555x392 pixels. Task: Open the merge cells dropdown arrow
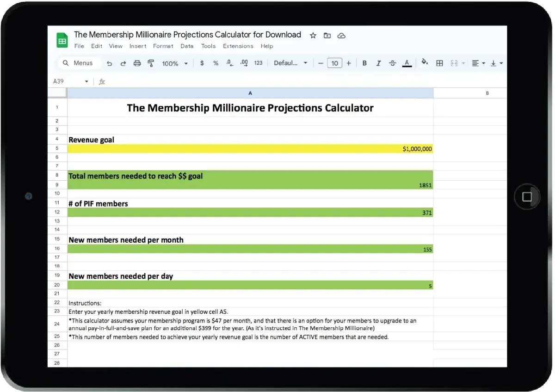(463, 63)
